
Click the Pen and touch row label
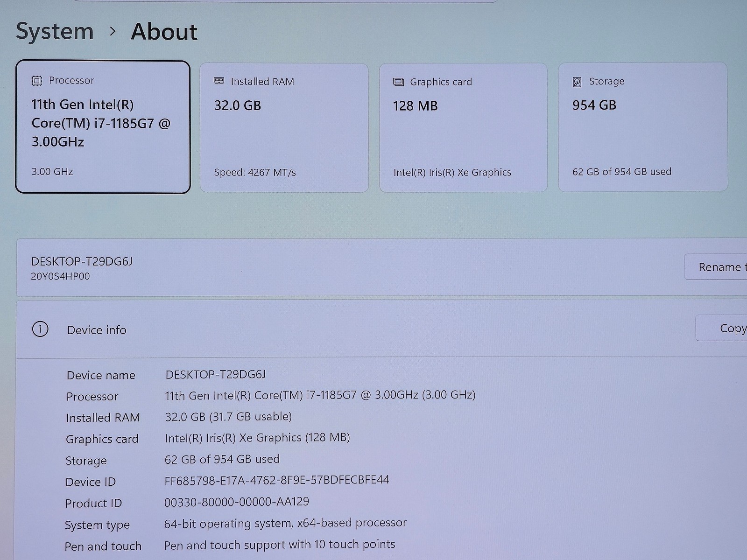coord(103,546)
